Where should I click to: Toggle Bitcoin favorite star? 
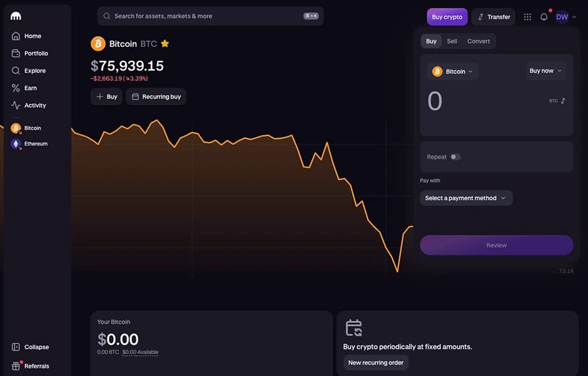tap(165, 44)
